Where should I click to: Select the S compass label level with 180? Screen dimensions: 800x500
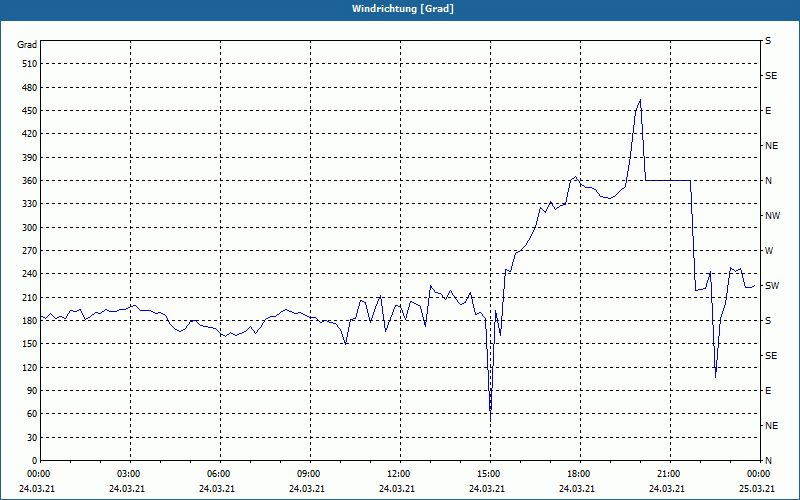(768, 321)
